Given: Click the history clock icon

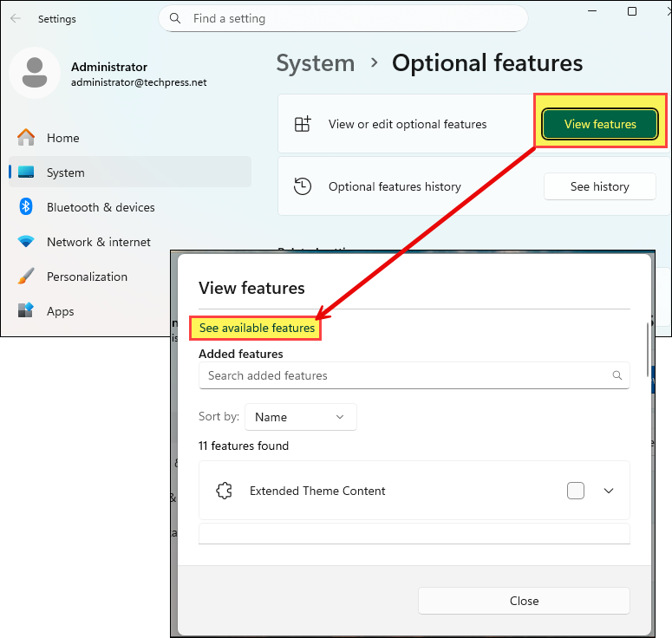Looking at the screenshot, I should point(303,186).
